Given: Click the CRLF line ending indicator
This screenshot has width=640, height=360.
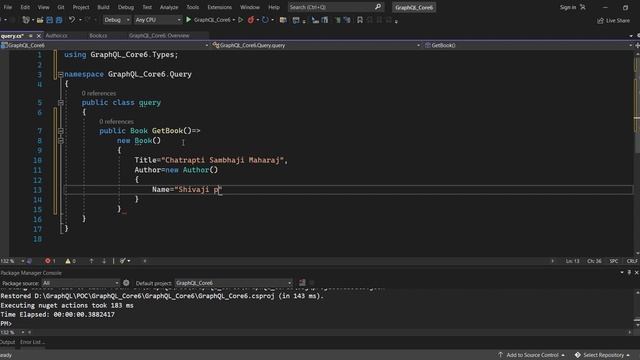Looking at the screenshot, I should pos(632,261).
